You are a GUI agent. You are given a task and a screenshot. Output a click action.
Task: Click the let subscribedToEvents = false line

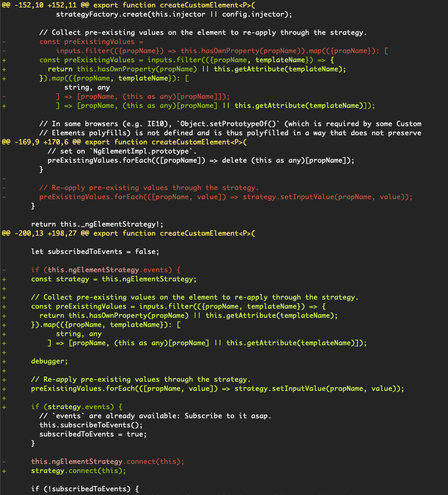[x=95, y=251]
